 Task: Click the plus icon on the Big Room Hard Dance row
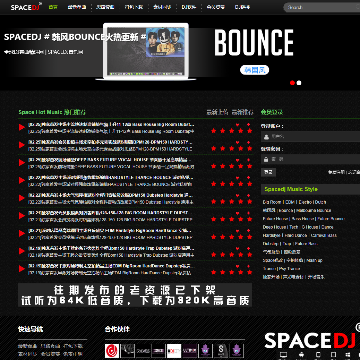point(248,266)
